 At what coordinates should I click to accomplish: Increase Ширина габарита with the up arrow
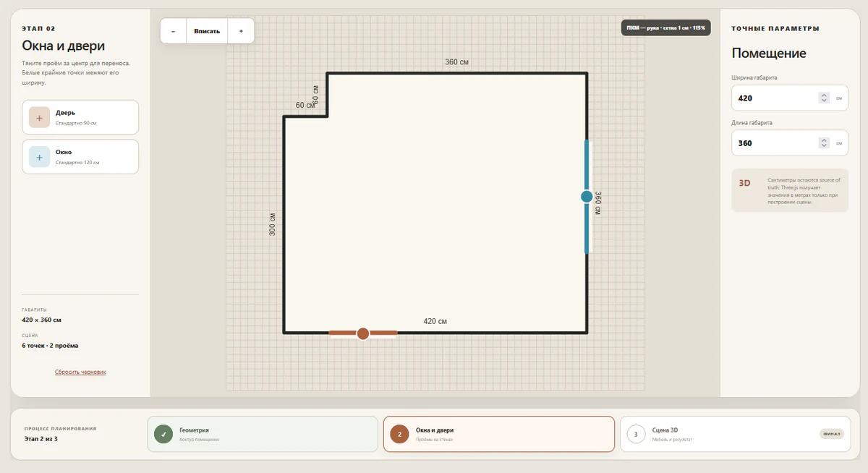pos(824,95)
